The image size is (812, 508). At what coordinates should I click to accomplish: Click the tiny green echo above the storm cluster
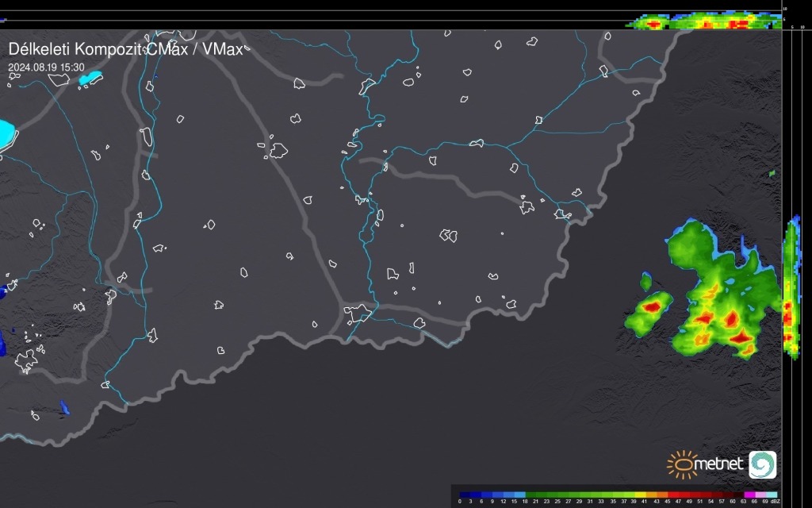pos(772,172)
